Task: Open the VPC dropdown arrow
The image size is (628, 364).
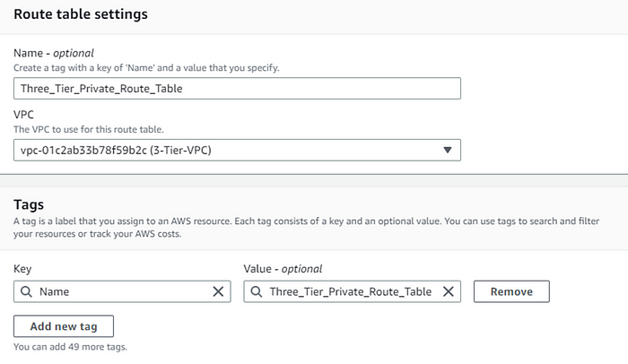Action: (x=448, y=150)
